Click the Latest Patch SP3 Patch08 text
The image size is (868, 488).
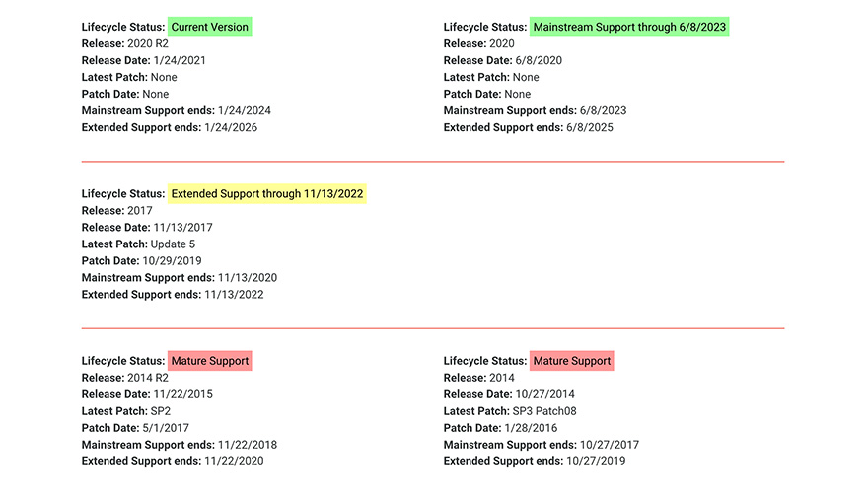[x=511, y=411]
